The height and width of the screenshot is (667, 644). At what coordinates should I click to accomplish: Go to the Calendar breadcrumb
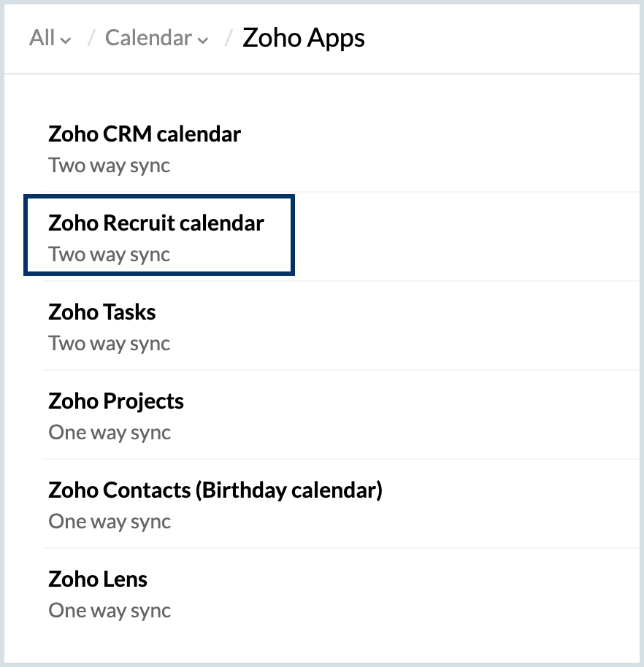pos(148,38)
